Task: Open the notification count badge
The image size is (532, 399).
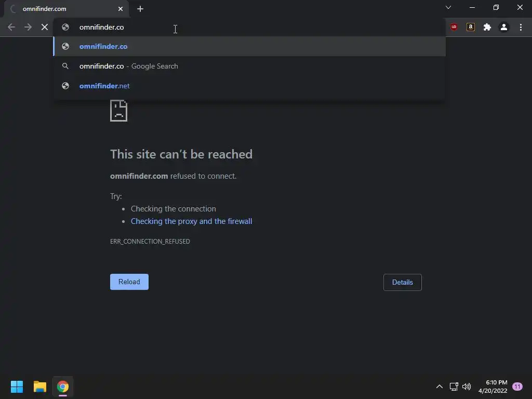Action: coord(517,387)
